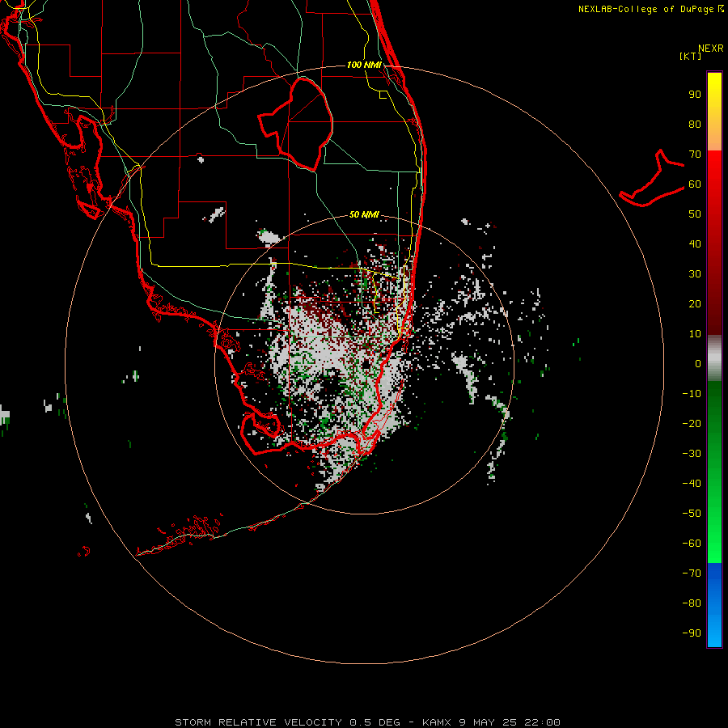Click the 0 value on the velocity scale
Viewport: 728px width, 728px height.
698,363
